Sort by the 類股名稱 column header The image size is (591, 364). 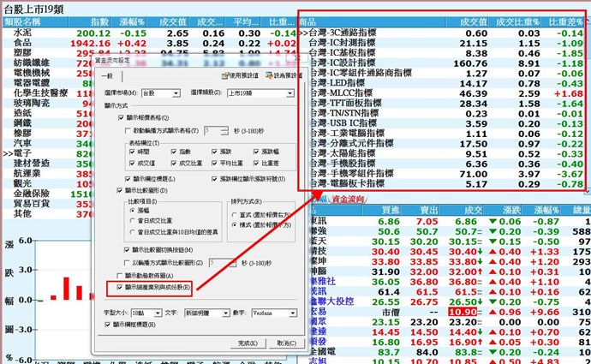tap(35, 22)
